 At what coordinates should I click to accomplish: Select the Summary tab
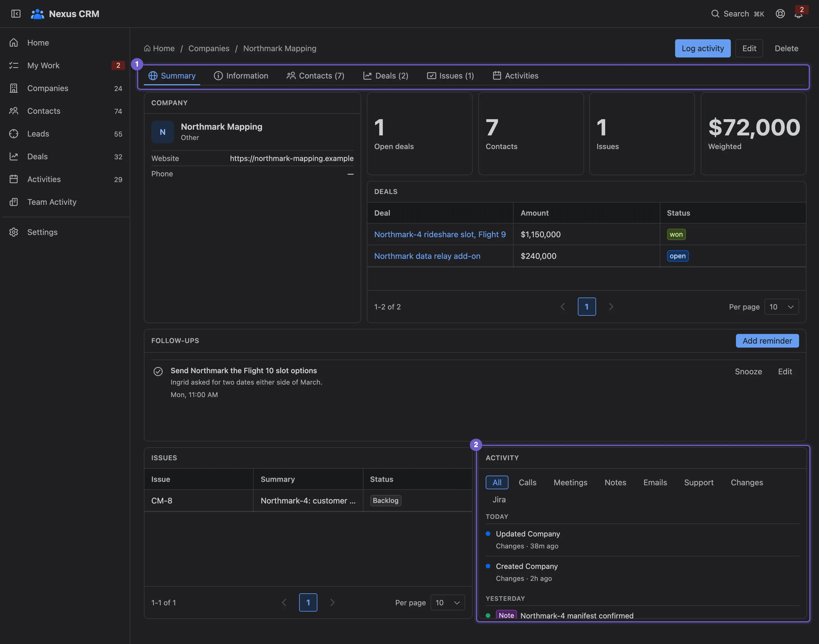point(172,76)
